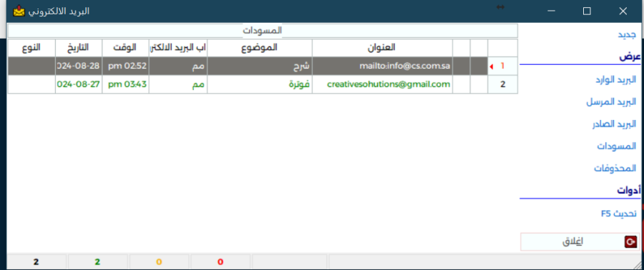Viewport: 644px width, 270px height.
Task: Click the اغلاق close button
Action: (580, 241)
